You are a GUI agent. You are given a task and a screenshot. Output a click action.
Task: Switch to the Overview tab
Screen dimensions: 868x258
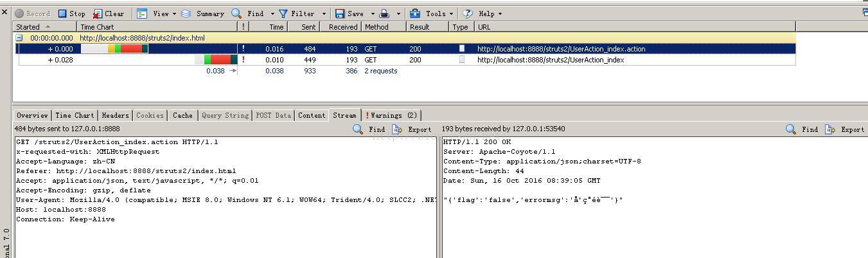pos(32,115)
